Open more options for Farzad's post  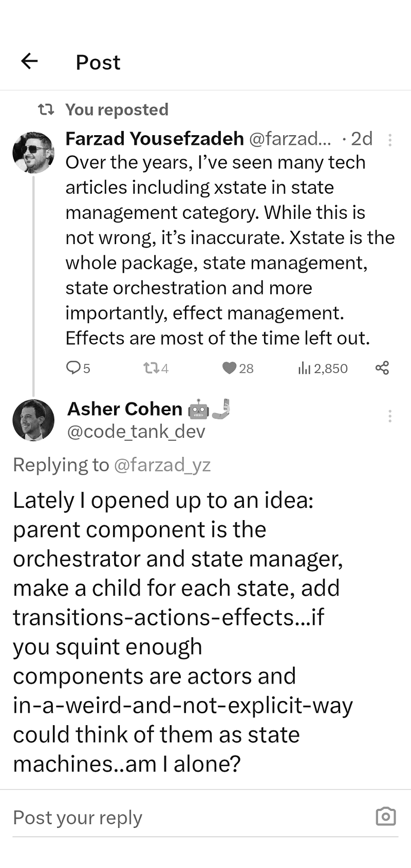tap(390, 140)
